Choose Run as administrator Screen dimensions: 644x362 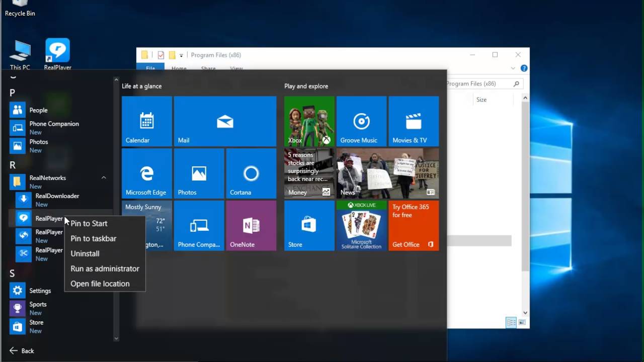(x=105, y=268)
